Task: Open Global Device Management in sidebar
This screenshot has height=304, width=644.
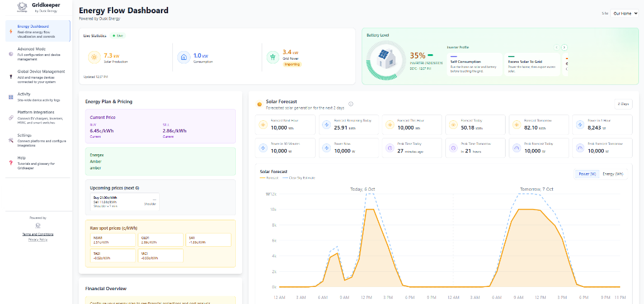Action: (38, 76)
